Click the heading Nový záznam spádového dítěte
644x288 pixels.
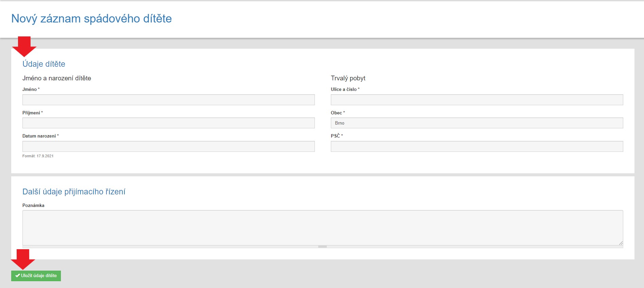point(91,18)
